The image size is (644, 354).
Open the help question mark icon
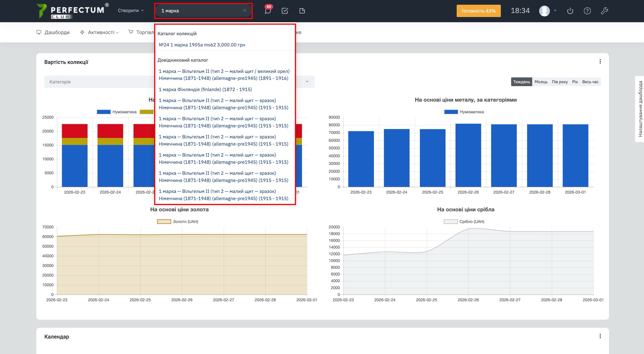click(587, 11)
